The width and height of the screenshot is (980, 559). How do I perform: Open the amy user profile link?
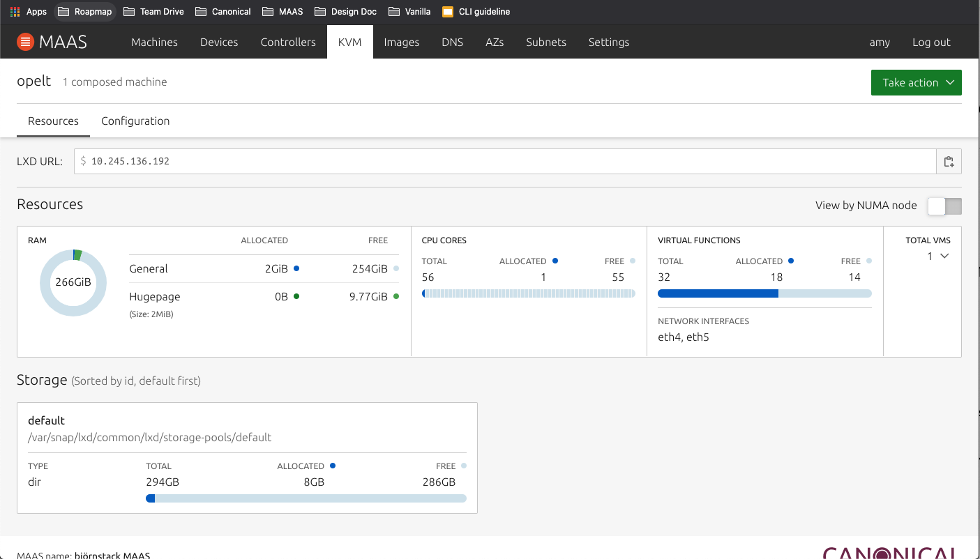point(880,43)
